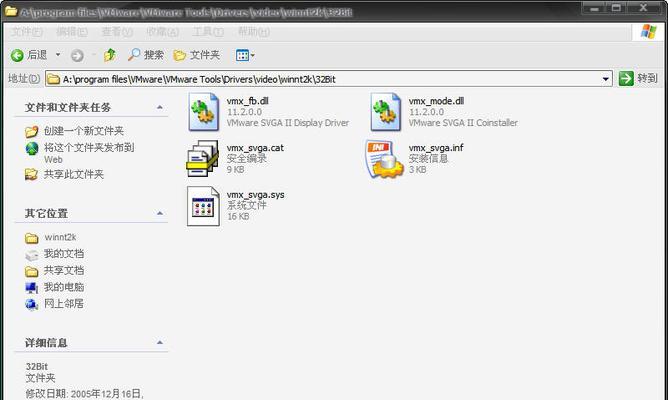Click the publish to Web globe icon
668x400 pixels.
(32, 148)
